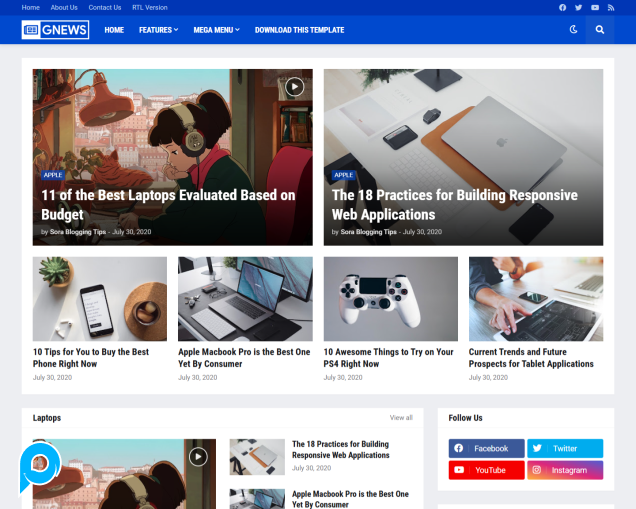The width and height of the screenshot is (636, 509).
Task: Click play icon on Best Laptops featured post
Action: tap(294, 86)
